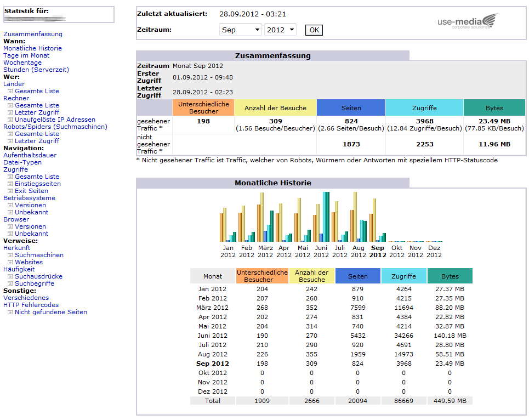
Task: Click the icon beside Nicht gefundene Seiten
Action: pos(10,312)
